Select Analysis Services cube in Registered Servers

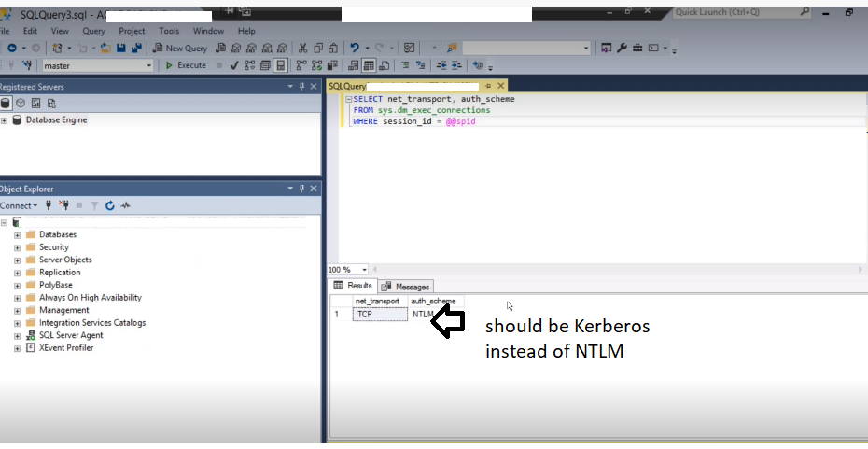(x=21, y=104)
